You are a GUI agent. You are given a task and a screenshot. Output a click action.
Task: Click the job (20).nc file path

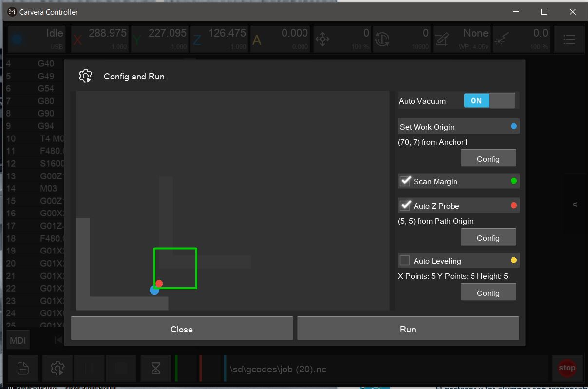[278, 369]
